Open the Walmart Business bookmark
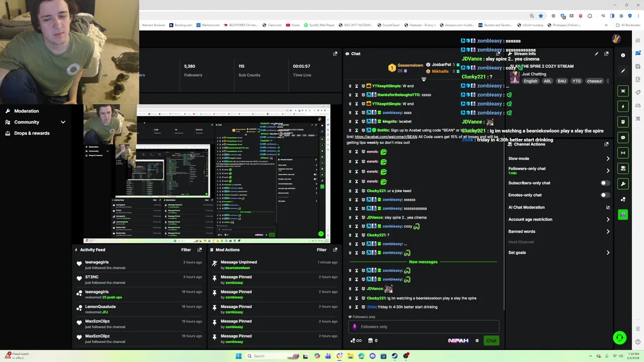The width and height of the screenshot is (644, 362). 153,25
